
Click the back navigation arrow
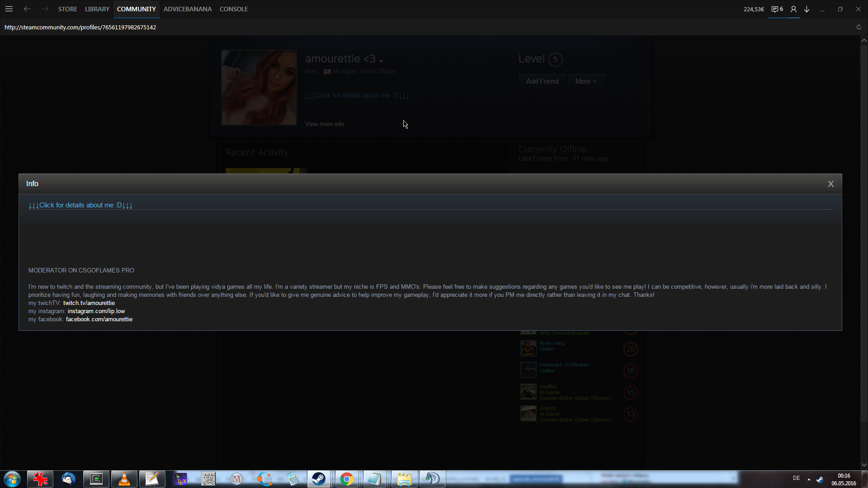27,9
